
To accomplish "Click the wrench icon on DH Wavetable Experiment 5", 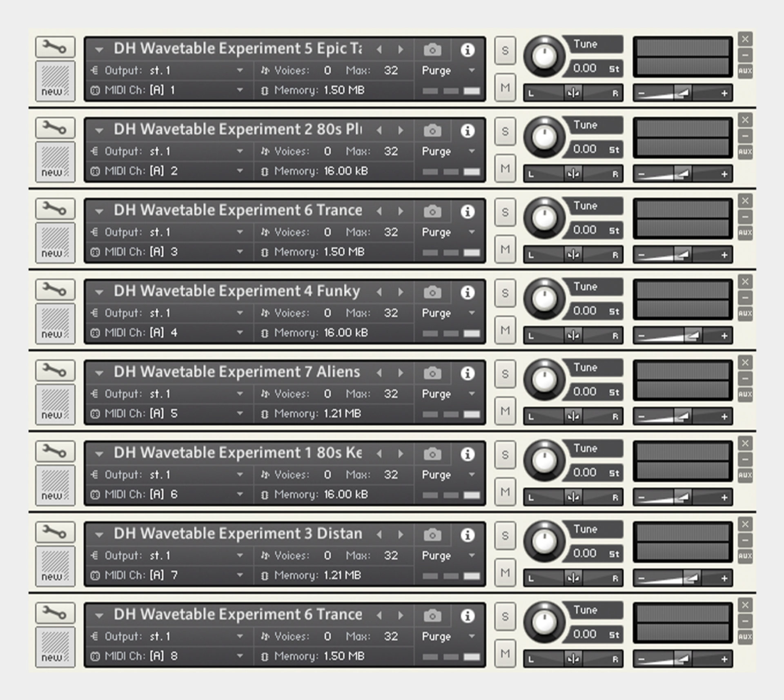I will (55, 47).
